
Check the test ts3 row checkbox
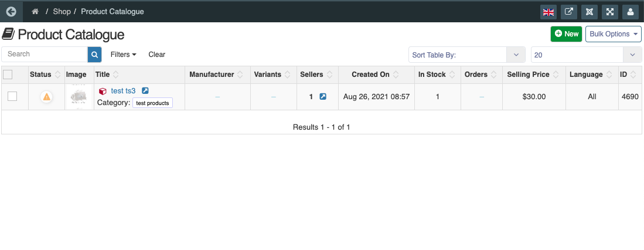(12, 96)
